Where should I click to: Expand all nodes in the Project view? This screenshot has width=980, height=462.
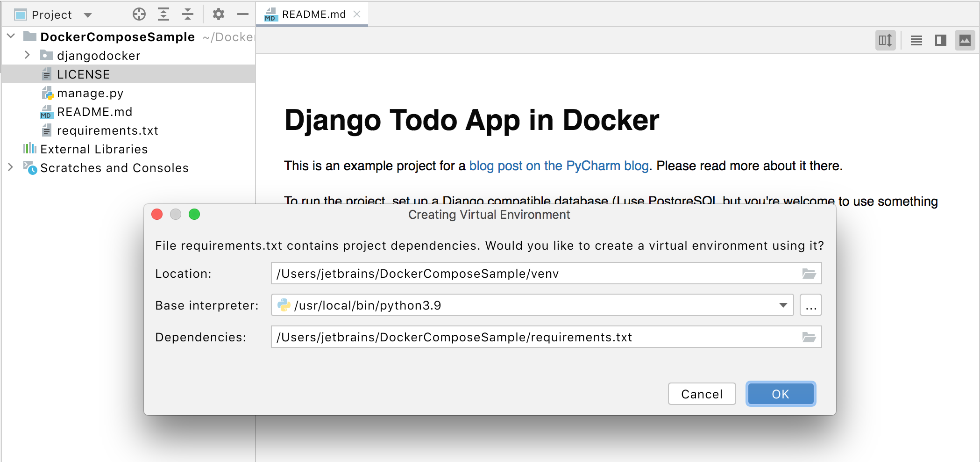click(163, 14)
